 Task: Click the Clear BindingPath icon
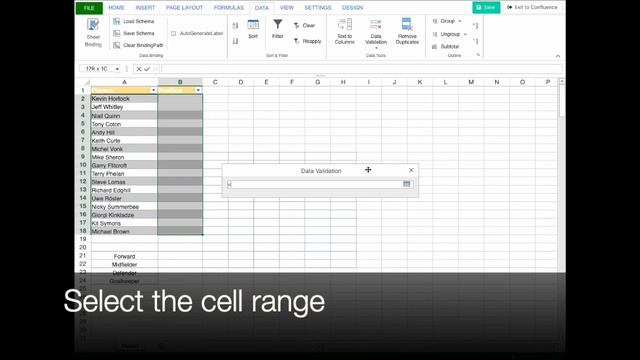point(117,45)
